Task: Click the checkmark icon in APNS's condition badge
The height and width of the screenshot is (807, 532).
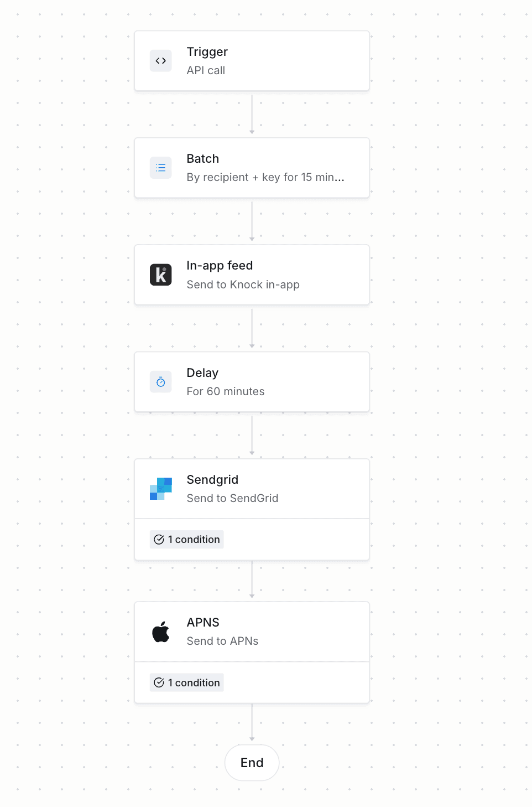Action: (x=159, y=682)
